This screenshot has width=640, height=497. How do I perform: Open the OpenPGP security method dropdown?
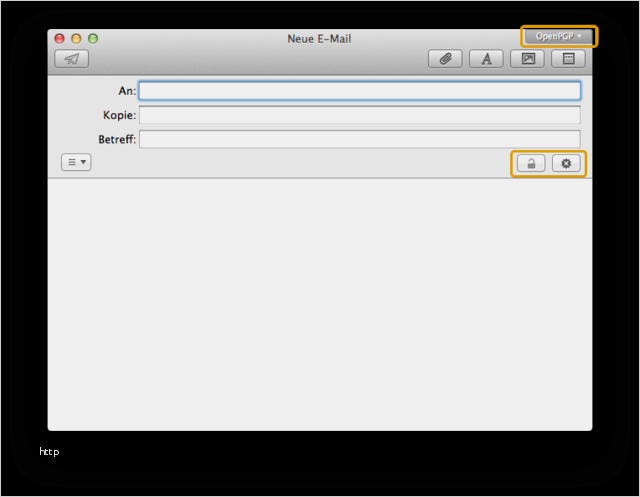559,36
